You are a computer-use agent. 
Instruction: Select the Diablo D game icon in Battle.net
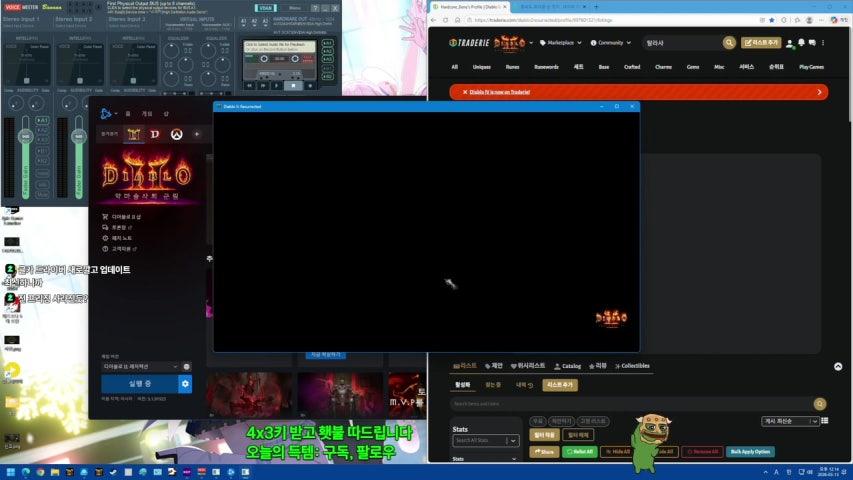(x=155, y=134)
